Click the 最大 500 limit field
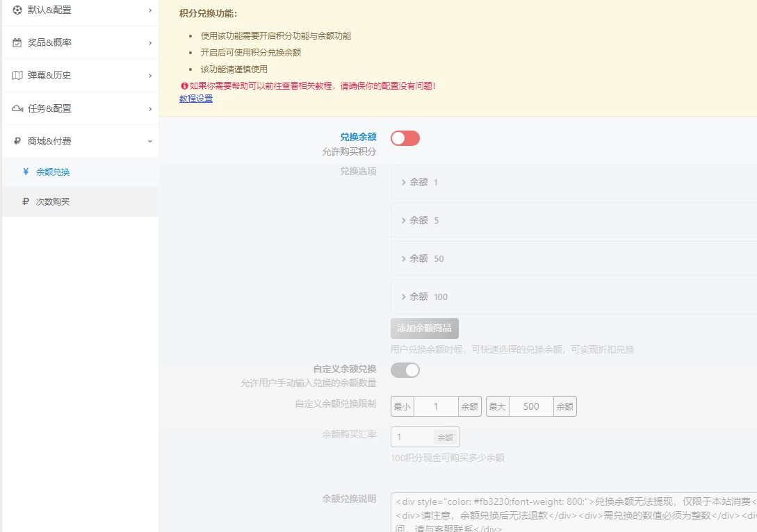Image resolution: width=757 pixels, height=532 pixels. [531, 406]
